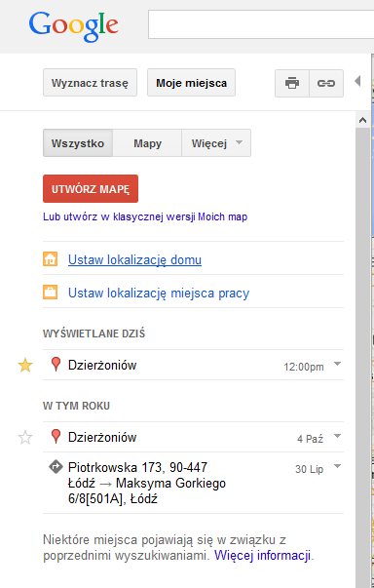Set home location via Ustaw lokalizację domu
374x588 pixels.
pyautogui.click(x=134, y=259)
